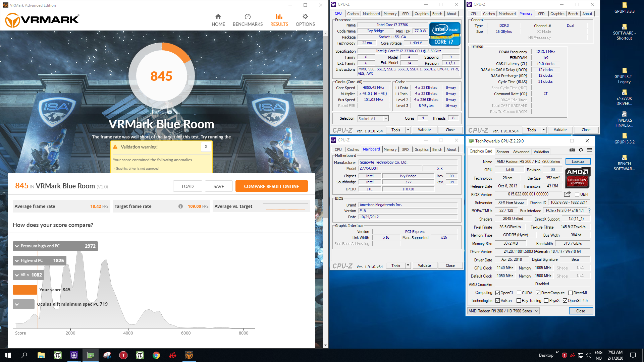This screenshot has width=644, height=362.
Task: Open Caches tab in CPU-Z CPU window
Action: (353, 14)
